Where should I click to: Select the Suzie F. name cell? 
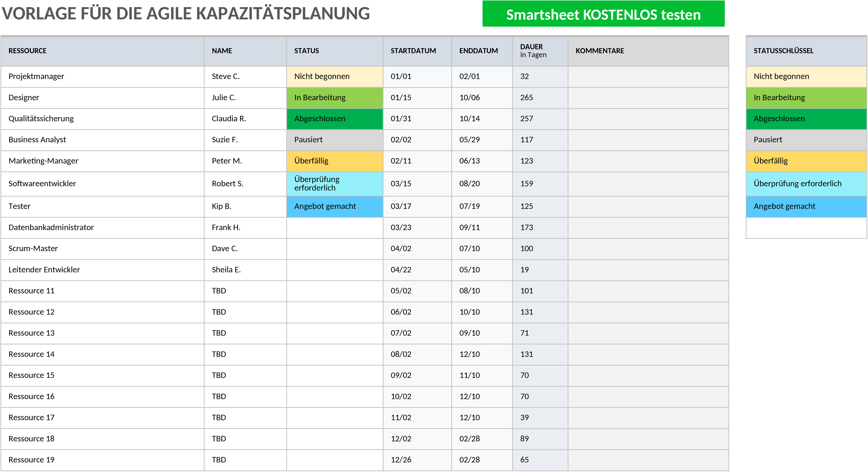click(x=245, y=140)
